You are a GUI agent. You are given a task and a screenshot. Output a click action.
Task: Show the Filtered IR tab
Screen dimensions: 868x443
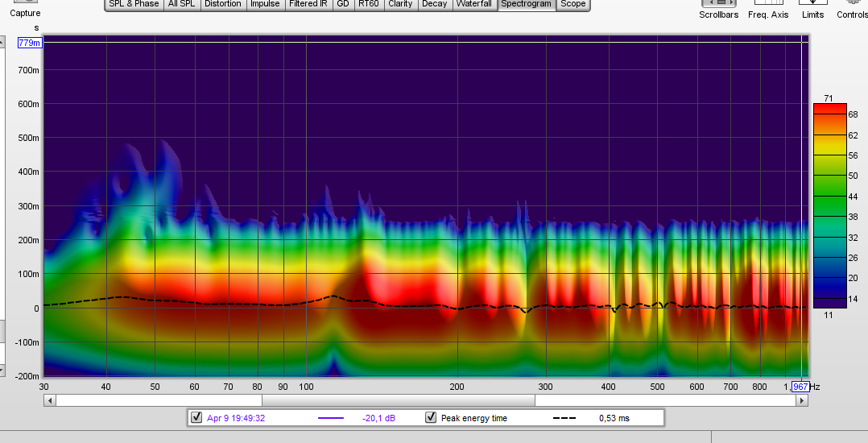pyautogui.click(x=308, y=4)
